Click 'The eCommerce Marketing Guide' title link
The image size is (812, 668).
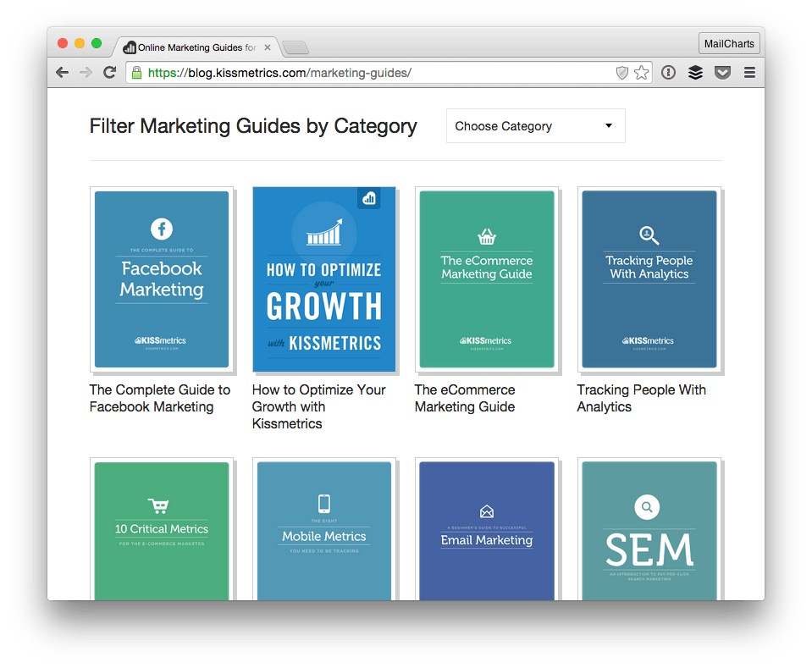[465, 398]
